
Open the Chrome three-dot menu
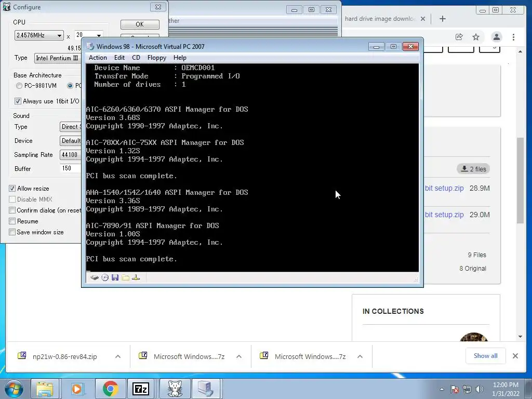[x=514, y=37]
